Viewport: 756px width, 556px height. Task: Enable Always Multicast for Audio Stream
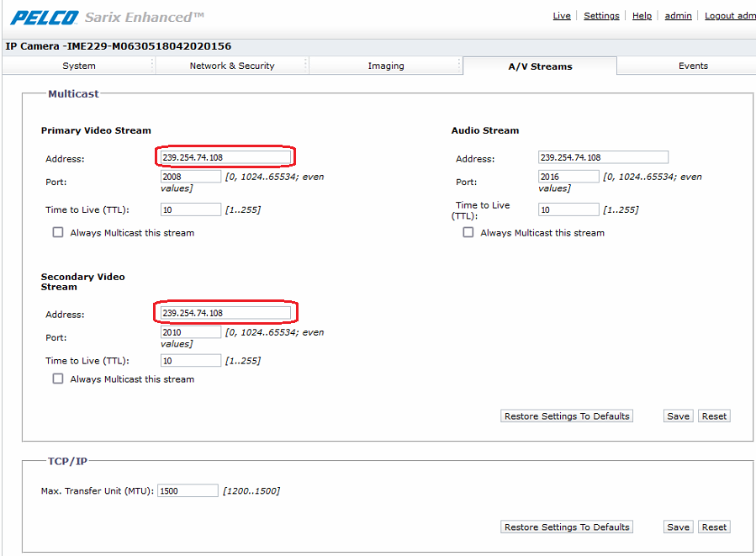(468, 232)
